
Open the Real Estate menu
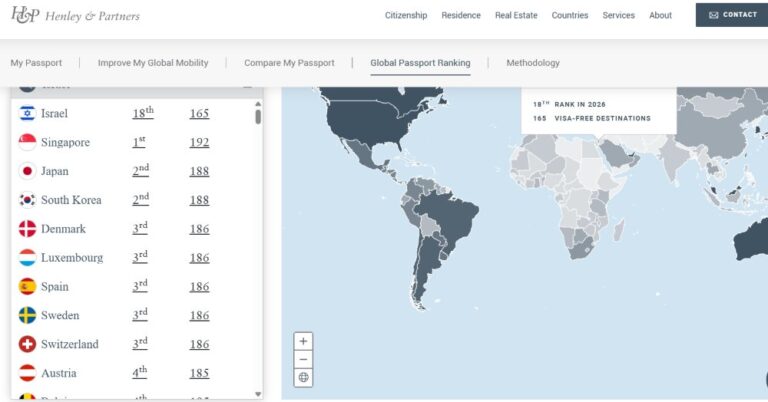tap(516, 15)
